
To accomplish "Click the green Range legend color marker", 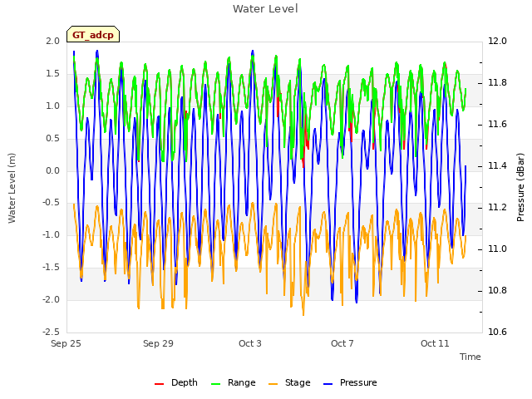I will 216,384.
